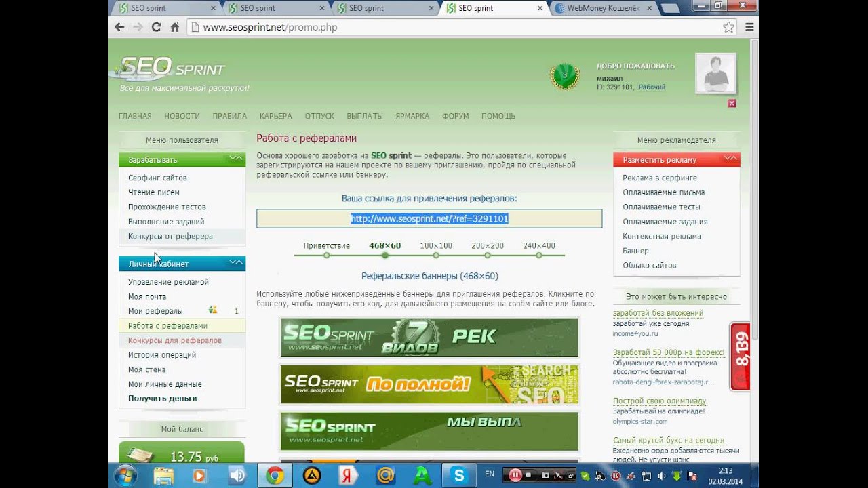Viewport: 868px width, 488px height.
Task: Pause the screen recording
Action: (515, 475)
